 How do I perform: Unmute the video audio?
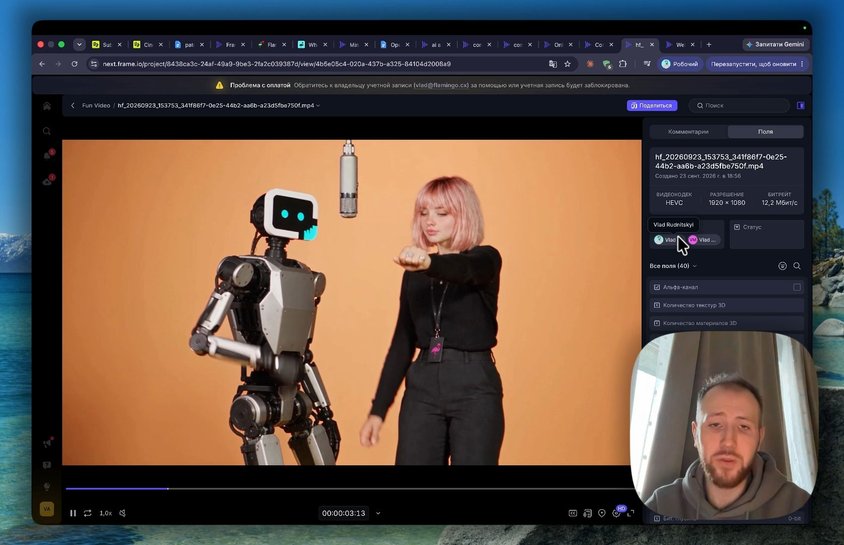point(123,513)
